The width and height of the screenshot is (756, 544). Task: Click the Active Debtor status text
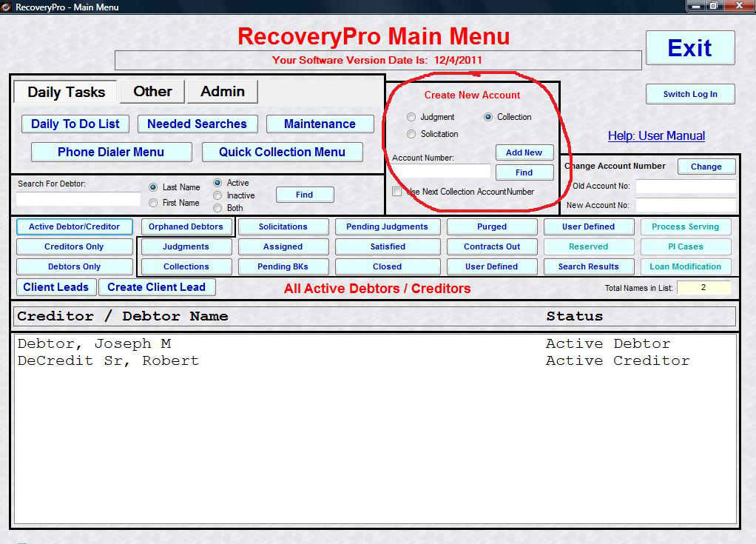pyautogui.click(x=608, y=344)
